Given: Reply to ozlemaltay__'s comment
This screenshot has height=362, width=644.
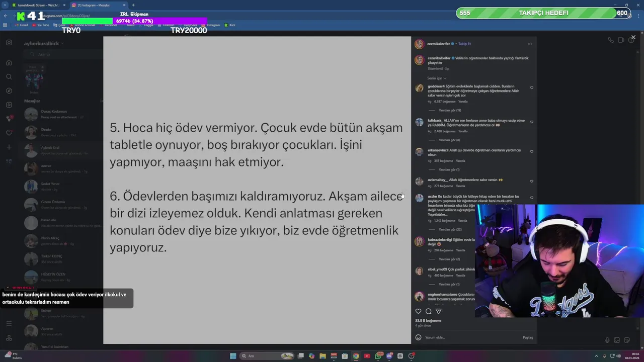Looking at the screenshot, I should pyautogui.click(x=460, y=186).
